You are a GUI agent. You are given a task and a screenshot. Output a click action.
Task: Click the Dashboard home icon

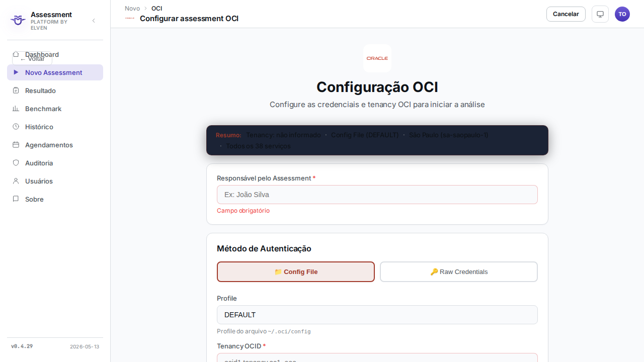pyautogui.click(x=16, y=54)
